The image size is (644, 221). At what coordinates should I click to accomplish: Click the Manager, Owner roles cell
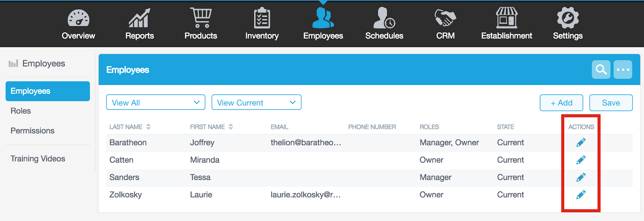coord(449,143)
